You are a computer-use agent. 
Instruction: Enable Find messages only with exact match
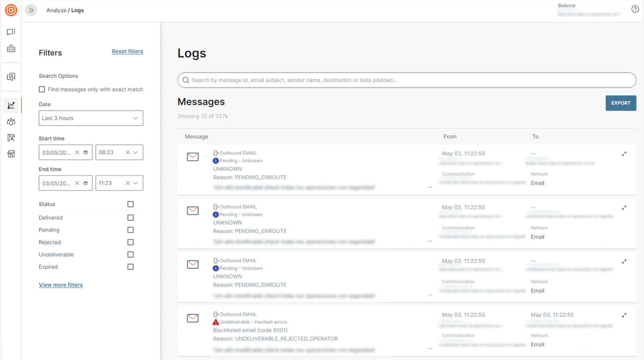point(42,89)
